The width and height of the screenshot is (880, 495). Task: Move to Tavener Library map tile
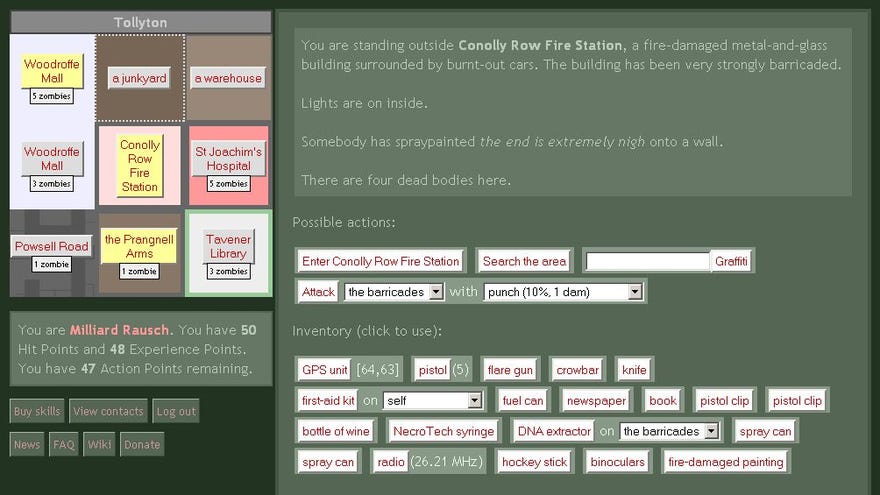point(228,246)
